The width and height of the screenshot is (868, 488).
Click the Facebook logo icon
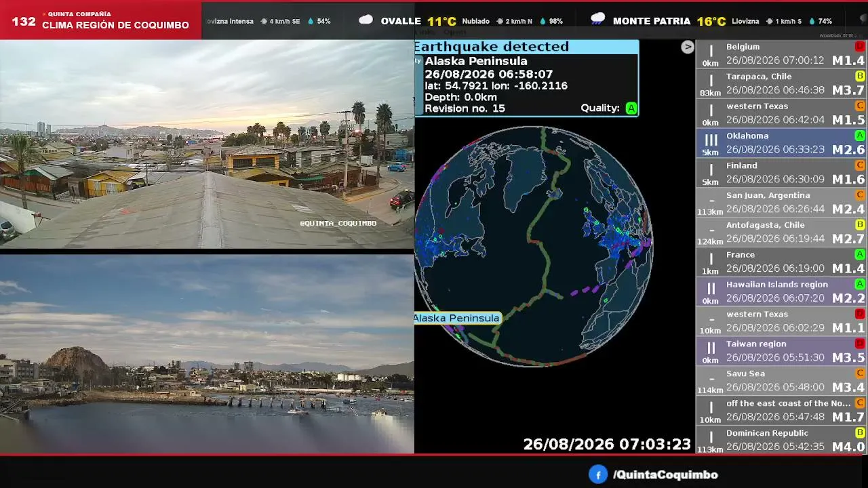point(597,474)
